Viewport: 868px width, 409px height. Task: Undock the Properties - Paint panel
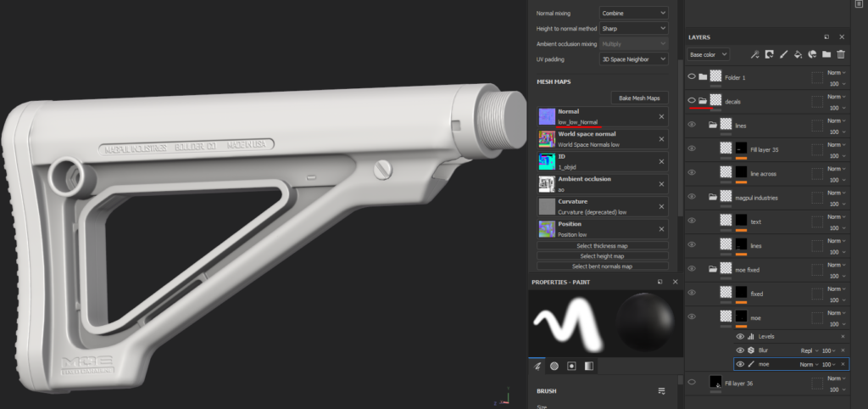pyautogui.click(x=659, y=282)
